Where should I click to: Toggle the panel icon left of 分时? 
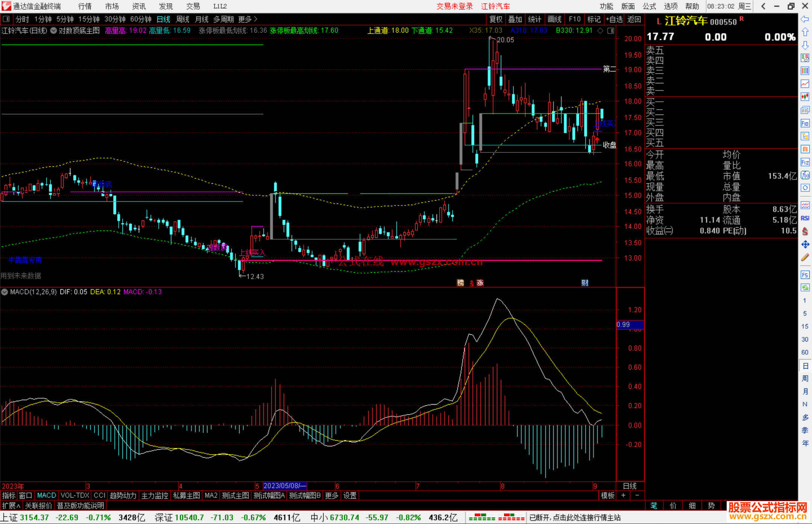point(6,19)
